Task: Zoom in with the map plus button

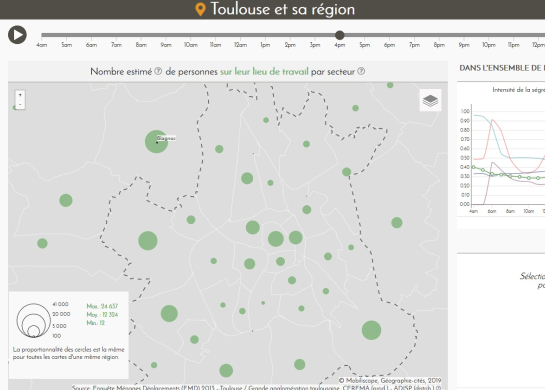Action: point(20,95)
